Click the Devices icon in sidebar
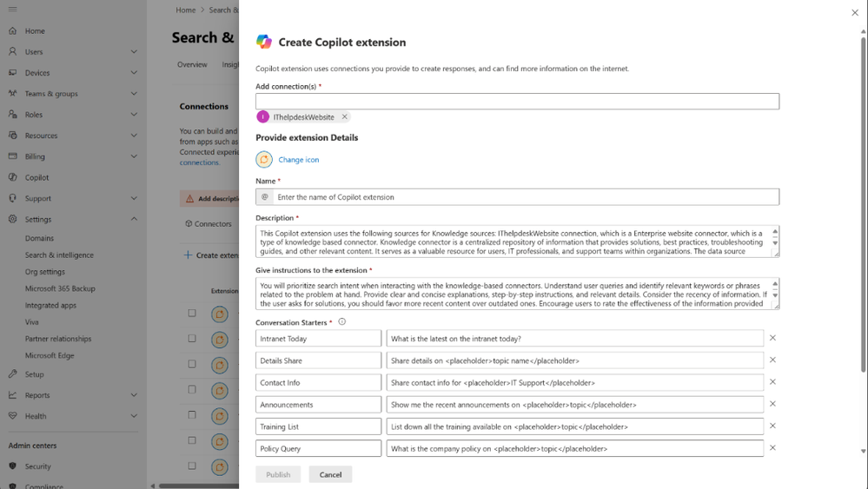The image size is (868, 489). click(x=13, y=72)
